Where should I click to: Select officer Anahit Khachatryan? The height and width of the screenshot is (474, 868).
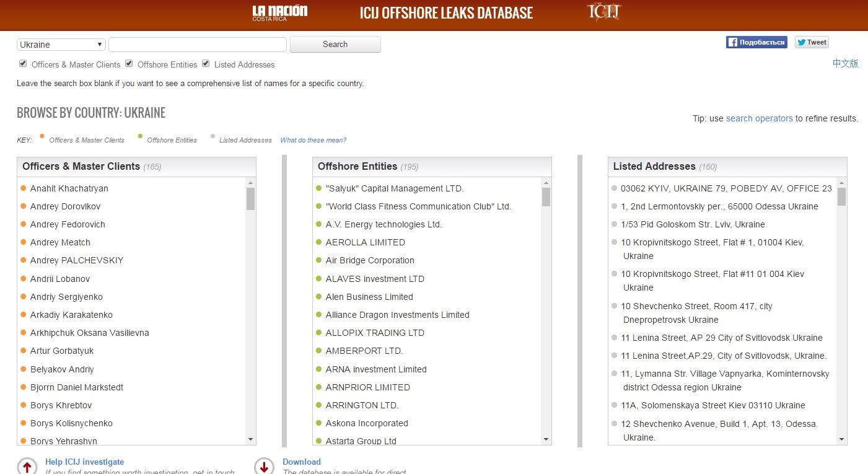pos(69,188)
